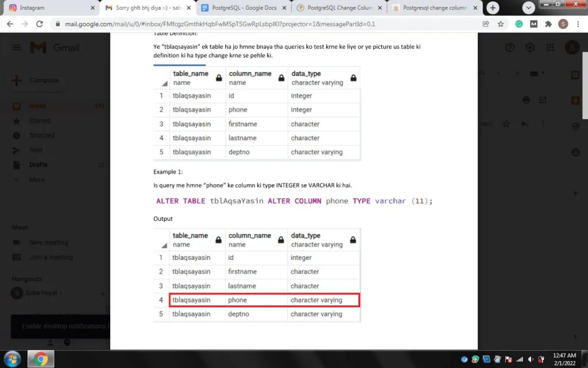Viewport: 588px width, 368px height.
Task: Get add-ons with the side panel plus
Action: 575,193
